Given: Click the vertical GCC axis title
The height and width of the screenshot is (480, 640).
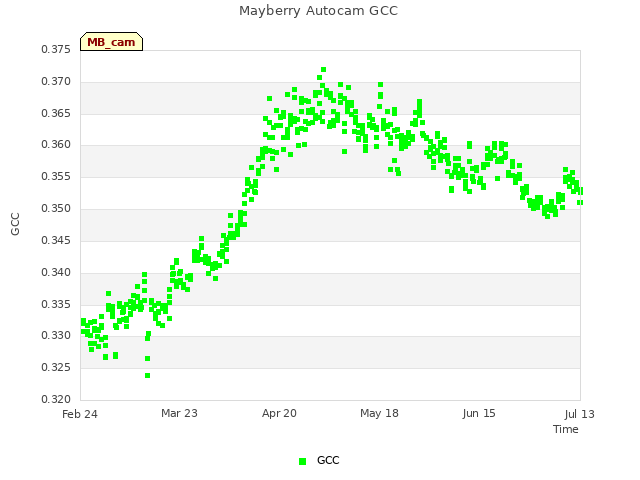Looking at the screenshot, I should pos(15,224).
